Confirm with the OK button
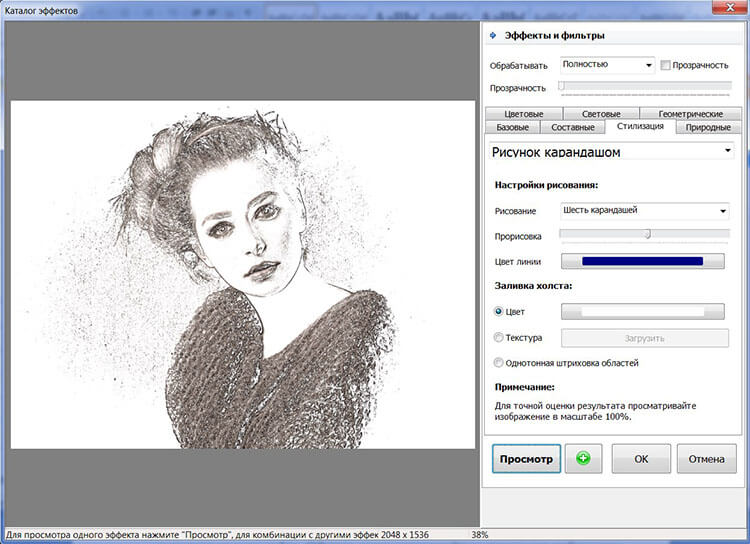Viewport: 750px width, 544px height. [640, 459]
